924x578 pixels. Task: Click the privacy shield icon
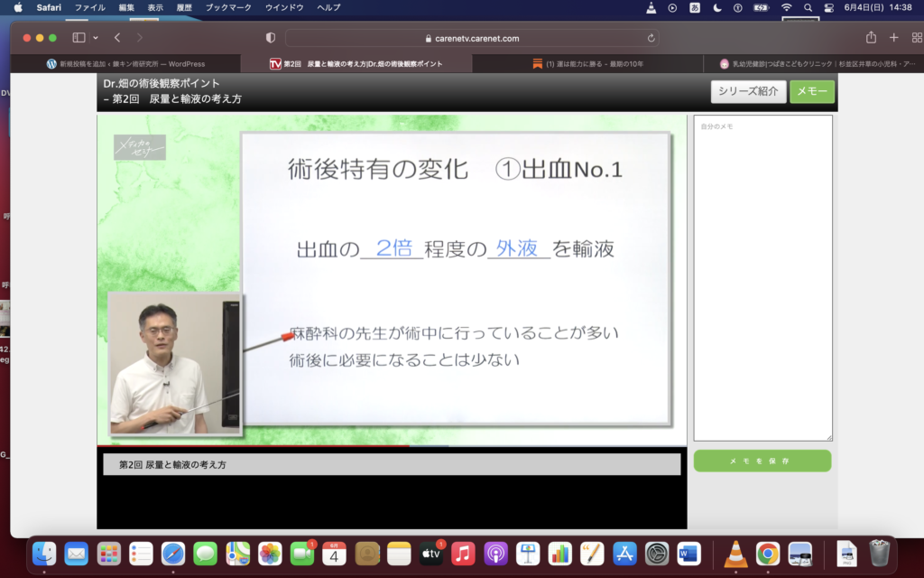(x=270, y=38)
